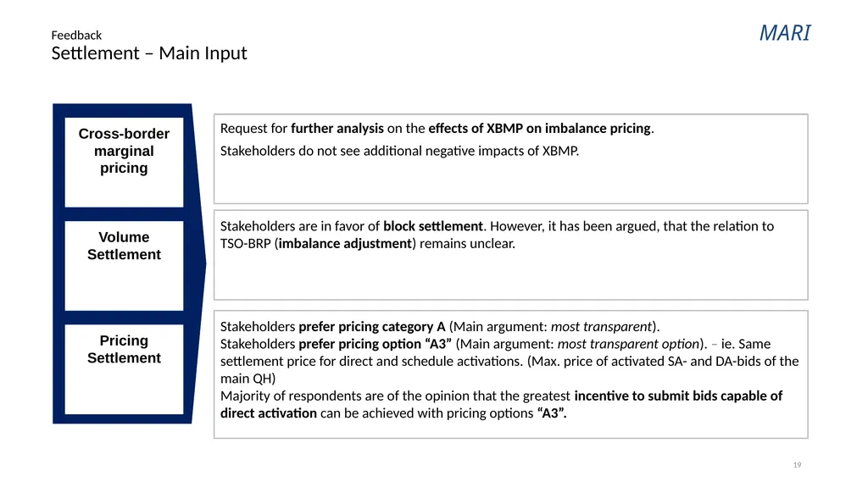Click the 'direct activation' bold text
This screenshot has height=487, width=868.
click(269, 412)
